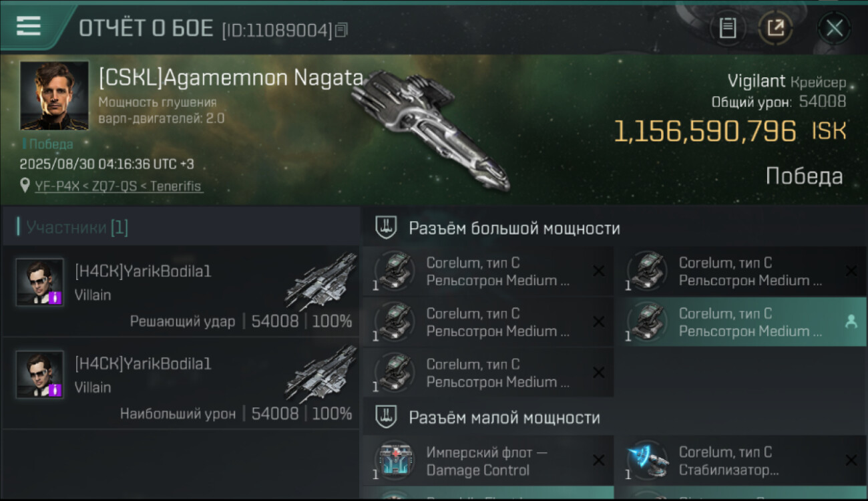The image size is (868, 501).
Task: Select the highlighted Corelum Рельсотрон Medium module
Action: point(740,322)
